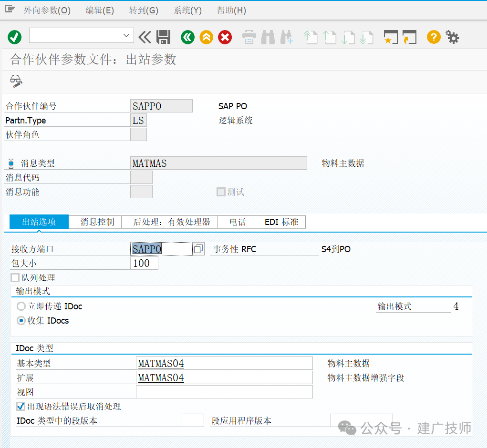487x448 pixels.
Task: Click the Generate Shortcut icon
Action: [409, 37]
